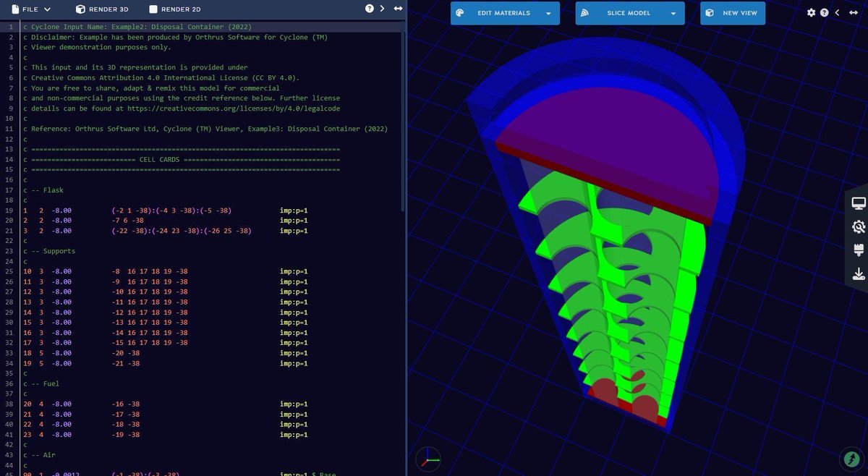
Task: Click RENDER 3D button
Action: click(102, 9)
